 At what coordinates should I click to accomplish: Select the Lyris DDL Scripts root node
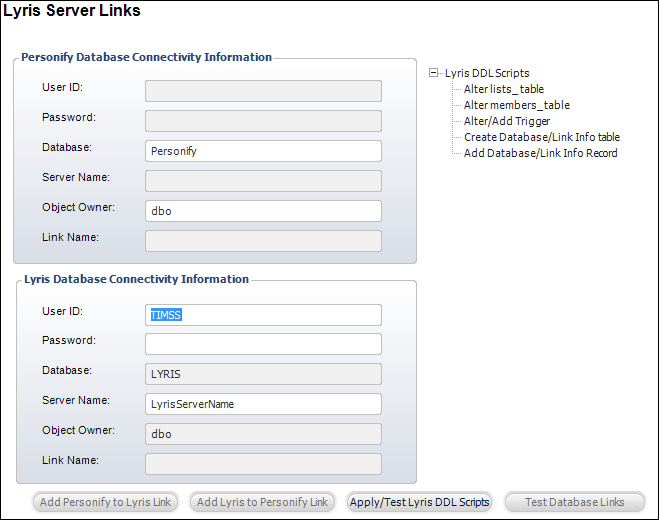[x=487, y=73]
